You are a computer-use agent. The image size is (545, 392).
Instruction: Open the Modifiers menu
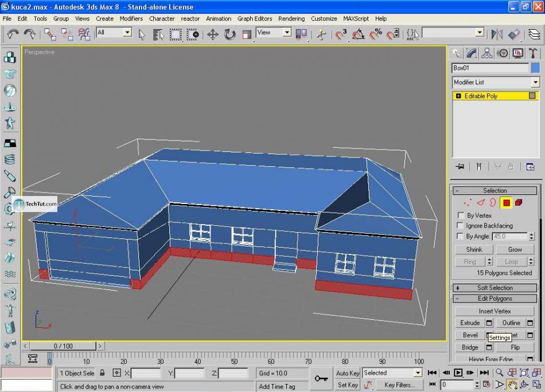tap(131, 19)
